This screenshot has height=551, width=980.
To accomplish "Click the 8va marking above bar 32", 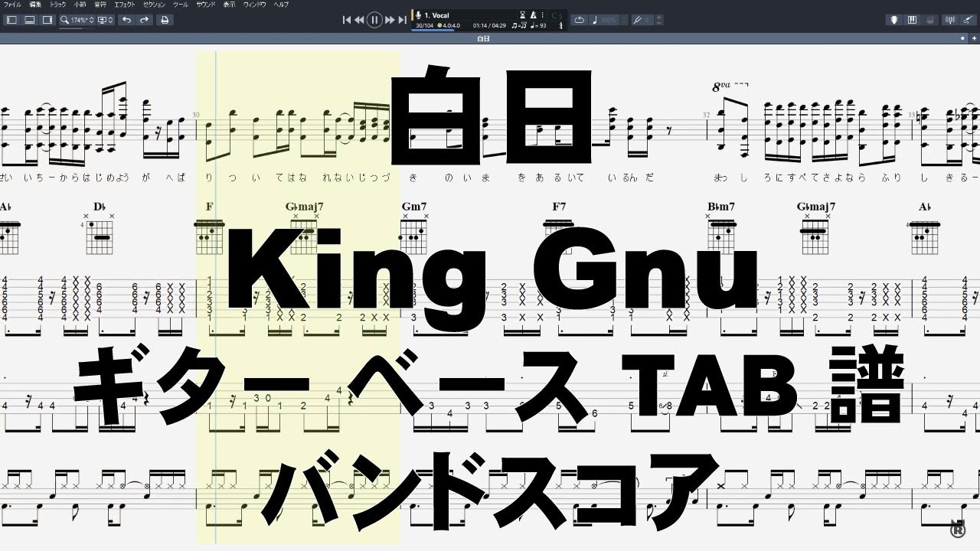I will click(729, 86).
